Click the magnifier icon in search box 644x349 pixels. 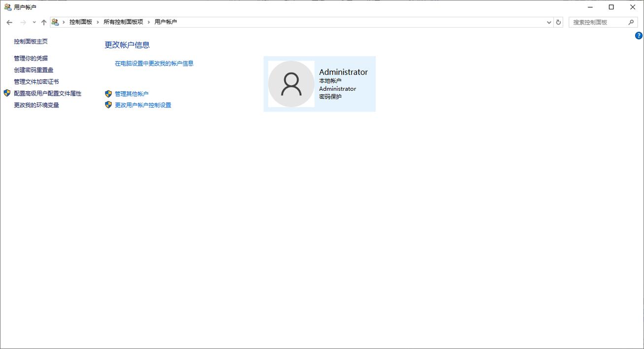[631, 22]
